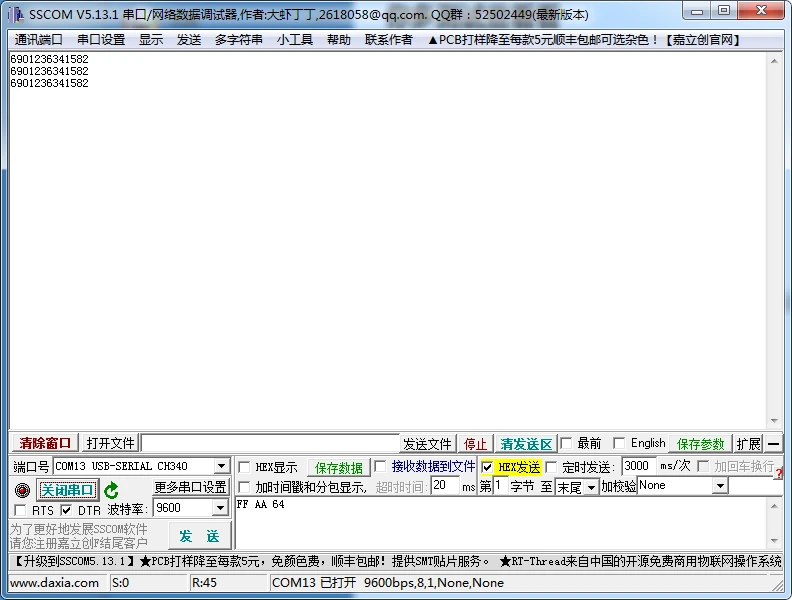Click the 清除窗口 button
Image resolution: width=792 pixels, height=600 pixels.
click(x=45, y=443)
